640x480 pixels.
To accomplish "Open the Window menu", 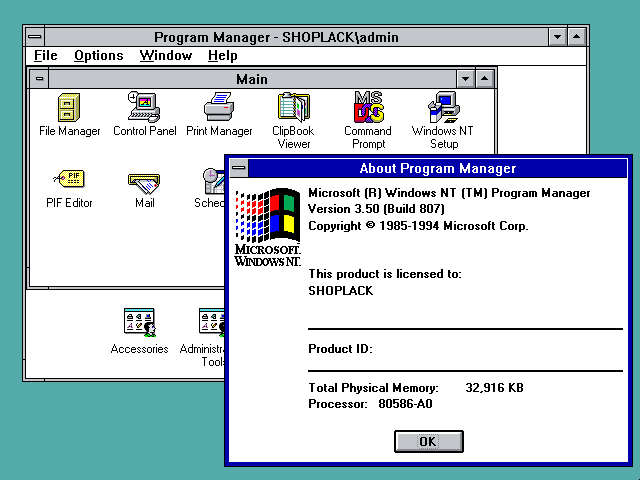I will tap(166, 56).
